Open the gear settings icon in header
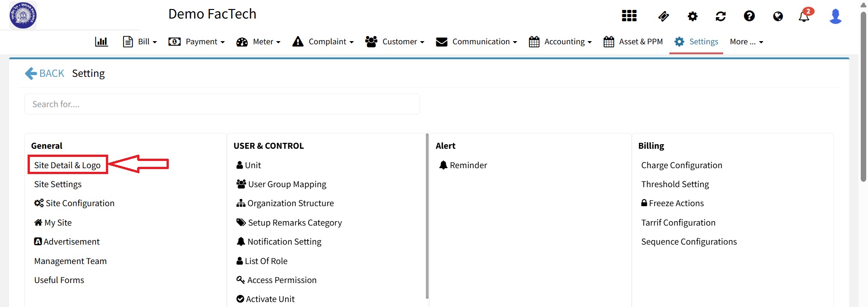 point(692,16)
